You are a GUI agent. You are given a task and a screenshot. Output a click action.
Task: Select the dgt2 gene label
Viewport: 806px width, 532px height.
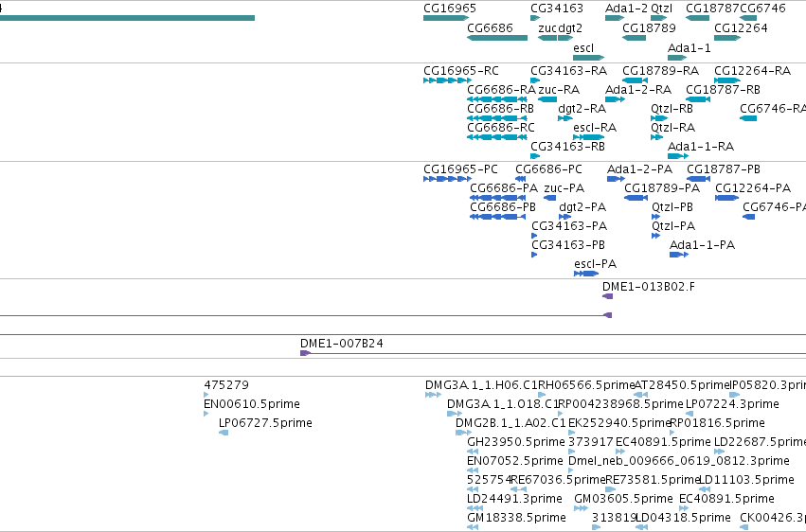point(570,27)
